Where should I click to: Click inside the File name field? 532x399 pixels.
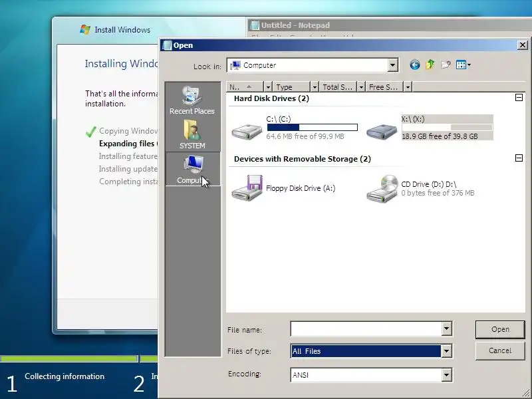(366, 329)
